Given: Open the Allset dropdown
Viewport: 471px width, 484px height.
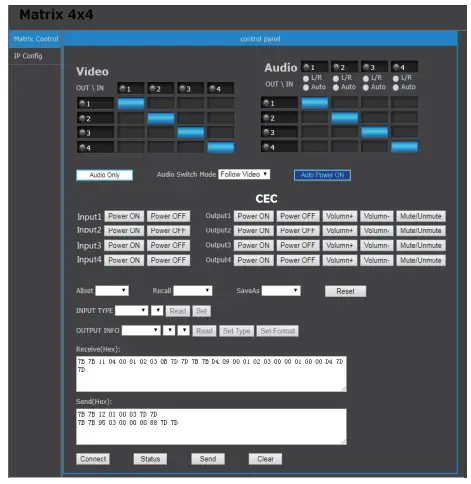Looking at the screenshot, I should point(112,291).
